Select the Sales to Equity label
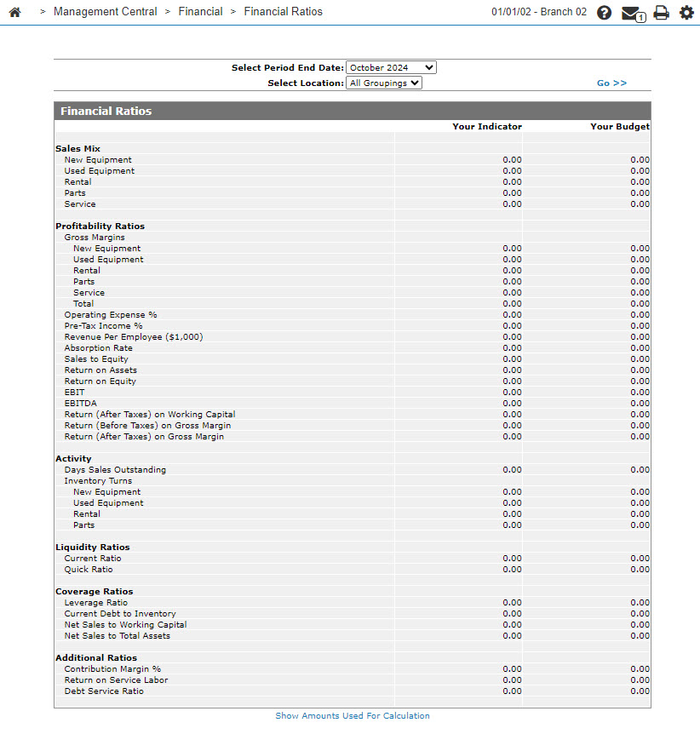Screen dimensions: 700x734 coord(96,359)
